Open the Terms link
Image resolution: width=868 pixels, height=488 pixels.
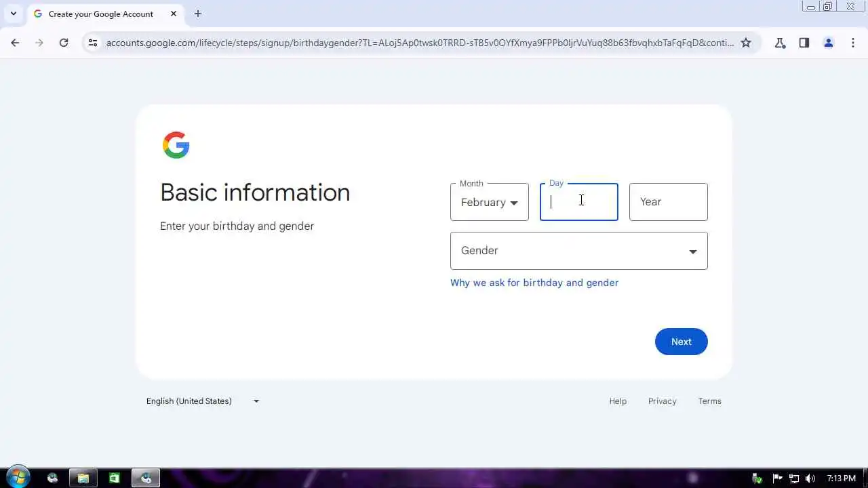coord(709,401)
